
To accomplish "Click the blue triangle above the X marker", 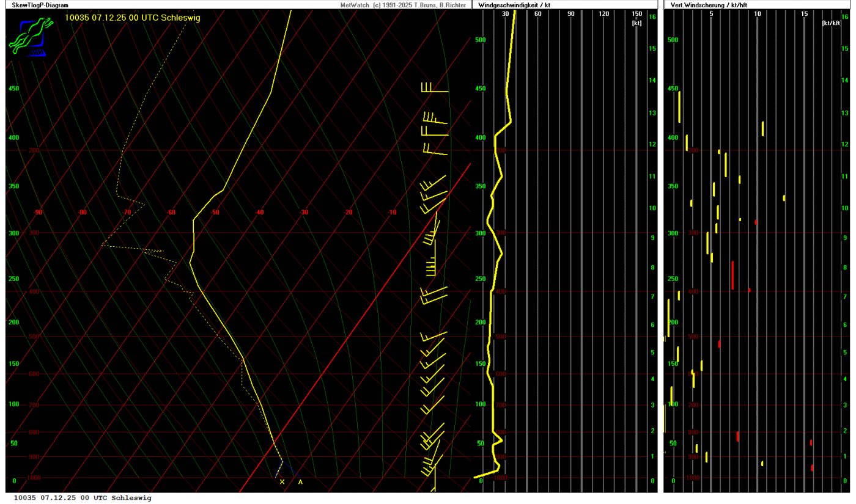I will (x=280, y=470).
